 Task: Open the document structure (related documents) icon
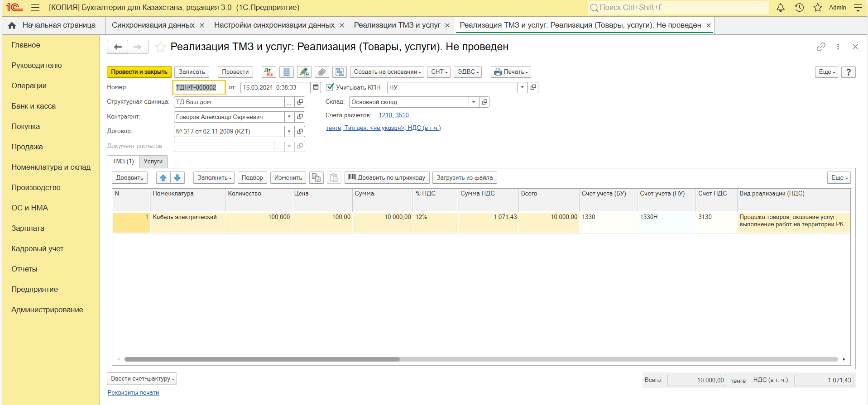tap(339, 72)
